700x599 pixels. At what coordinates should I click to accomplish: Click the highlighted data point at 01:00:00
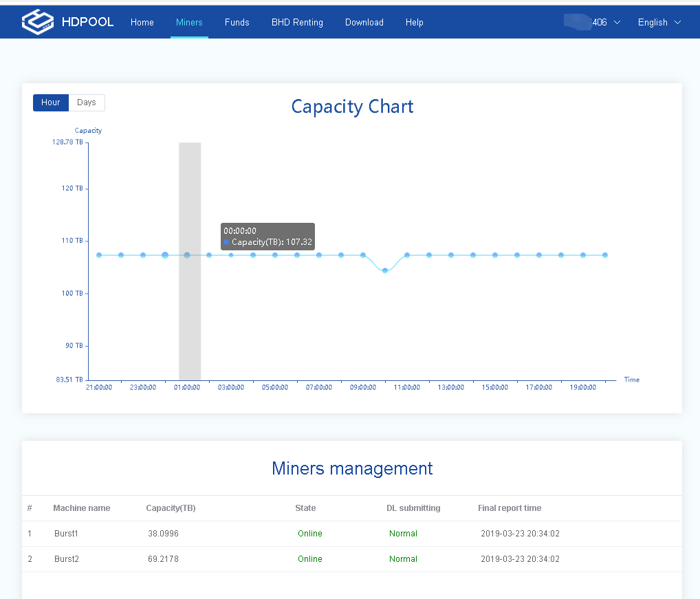[x=187, y=255]
